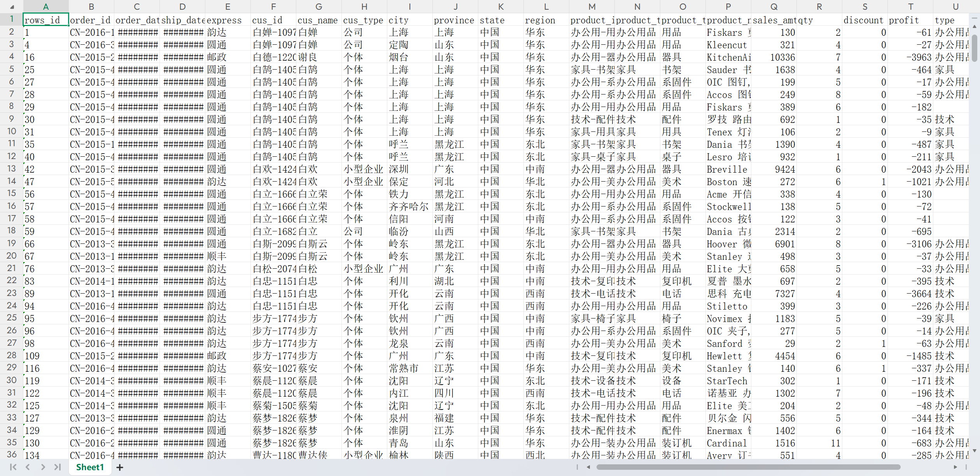Select express cell 邮政 in row 4
Viewport: 980px width, 476px height.
click(x=228, y=57)
